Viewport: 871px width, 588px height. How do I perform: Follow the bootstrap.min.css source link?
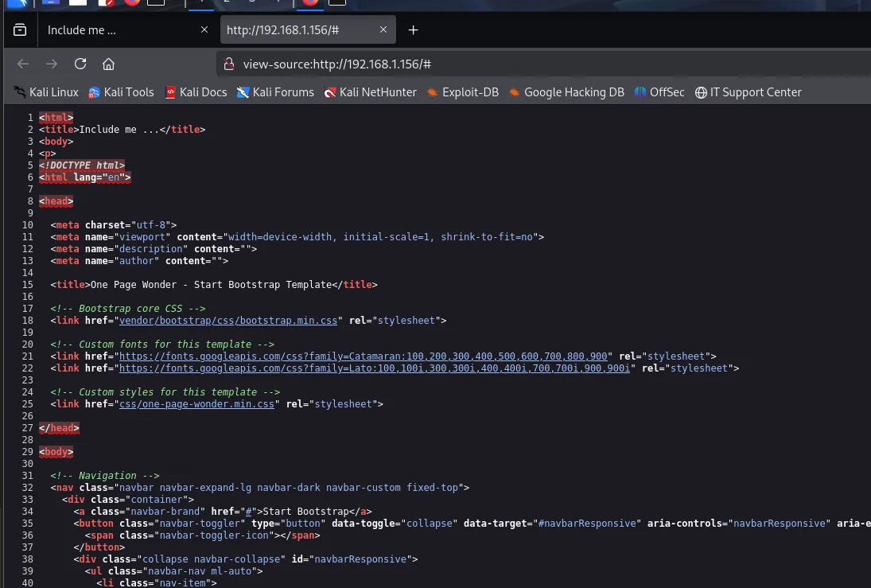[228, 321]
